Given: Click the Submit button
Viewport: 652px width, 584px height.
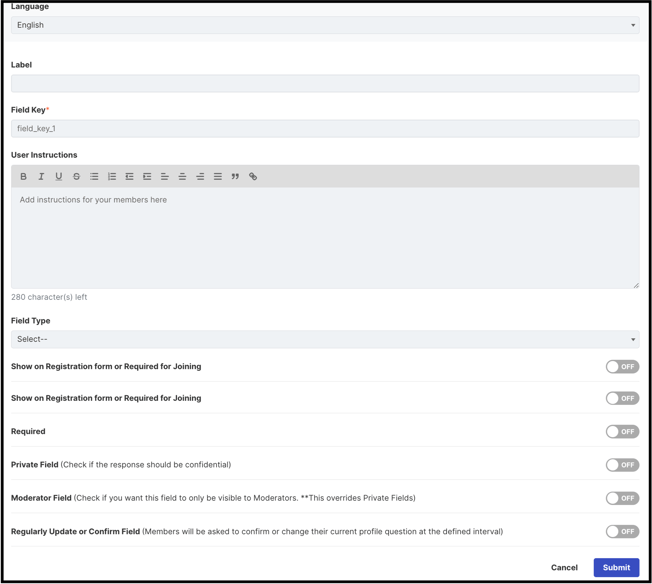Looking at the screenshot, I should [x=616, y=567].
